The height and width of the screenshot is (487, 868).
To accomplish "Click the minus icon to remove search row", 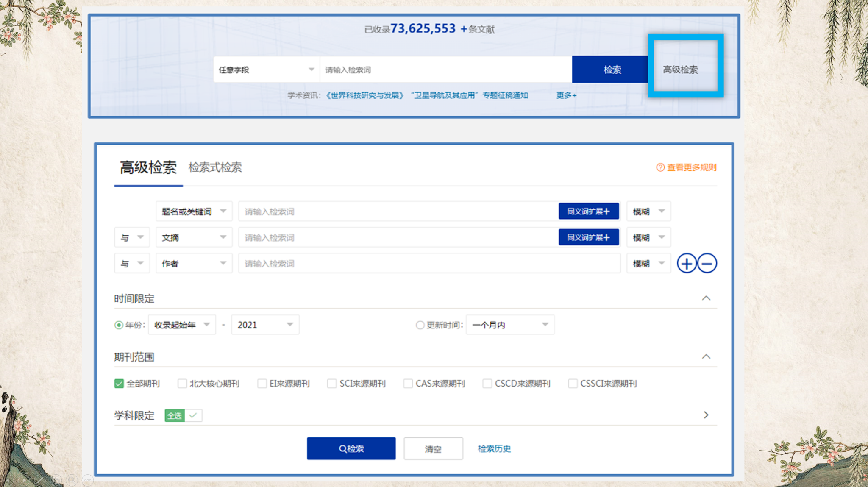I will pyautogui.click(x=707, y=264).
